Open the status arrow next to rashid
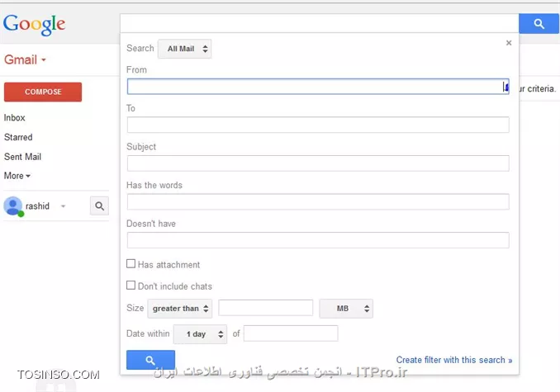The image size is (560, 392). [x=64, y=206]
